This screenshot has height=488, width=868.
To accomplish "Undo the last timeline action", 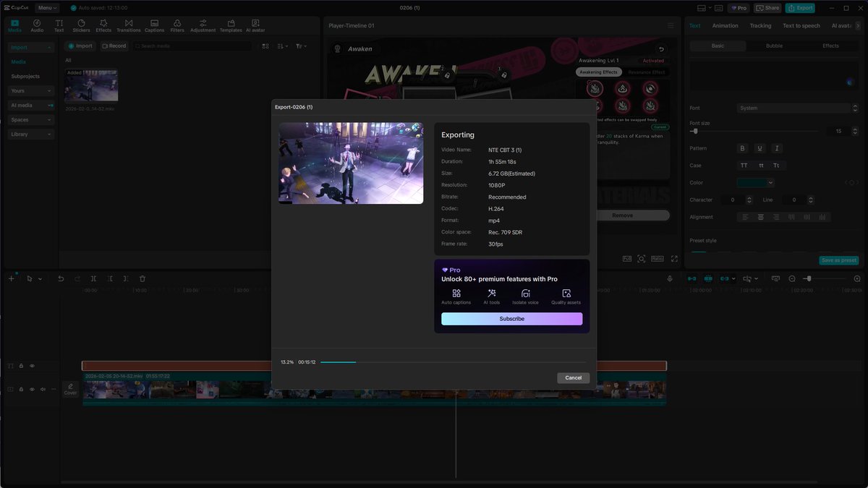I will coord(61,278).
